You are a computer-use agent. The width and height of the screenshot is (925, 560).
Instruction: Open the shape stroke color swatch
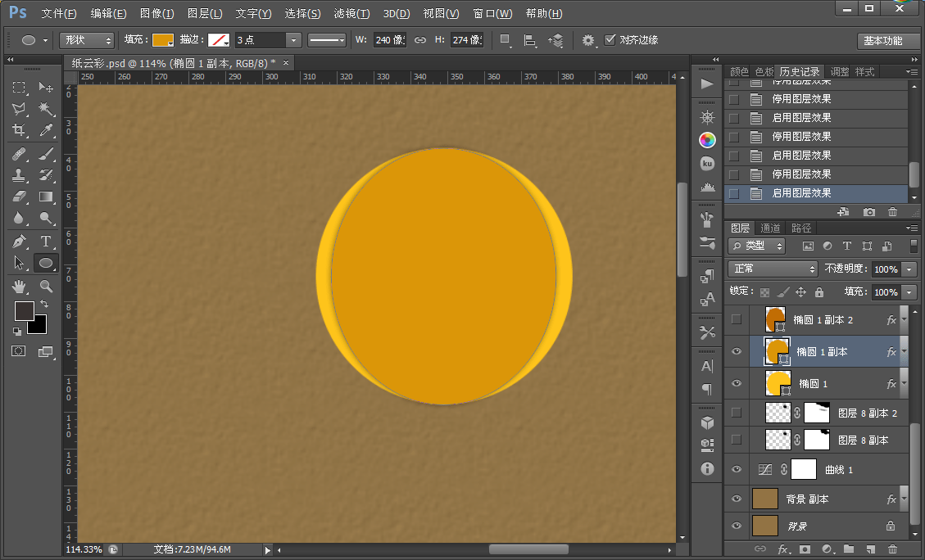pyautogui.click(x=219, y=40)
